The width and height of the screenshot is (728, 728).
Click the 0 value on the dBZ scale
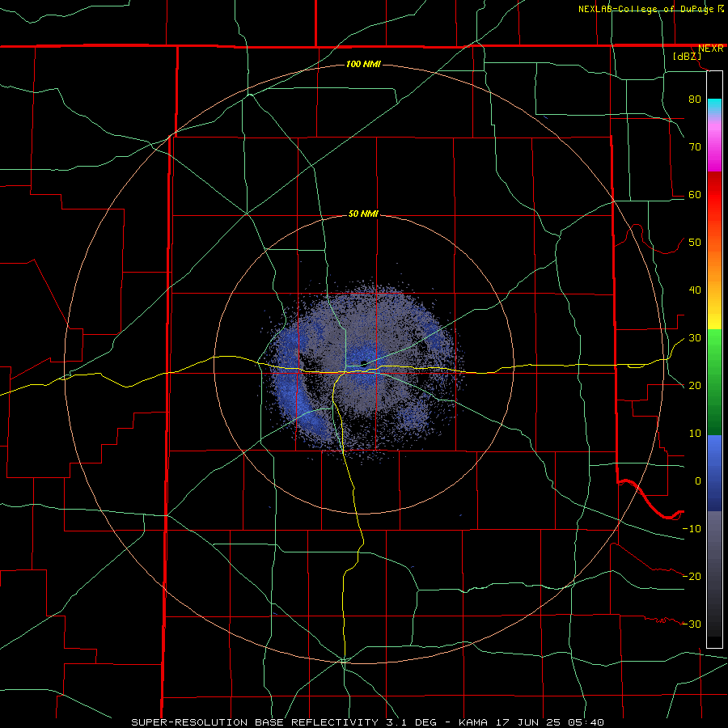pos(698,481)
